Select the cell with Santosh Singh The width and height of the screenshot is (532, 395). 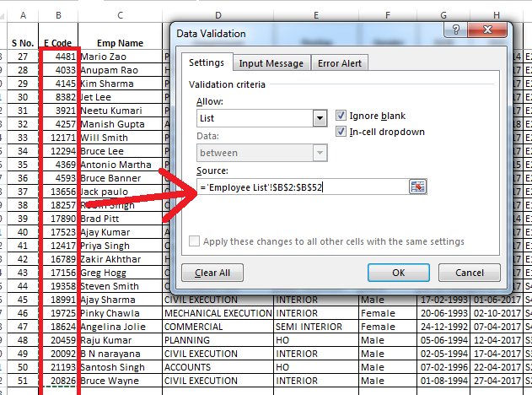coord(120,367)
